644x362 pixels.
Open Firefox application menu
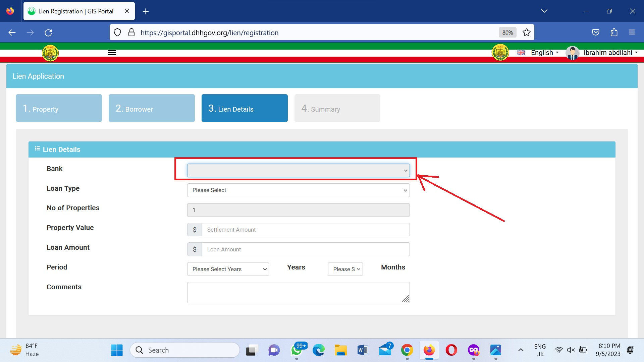632,33
